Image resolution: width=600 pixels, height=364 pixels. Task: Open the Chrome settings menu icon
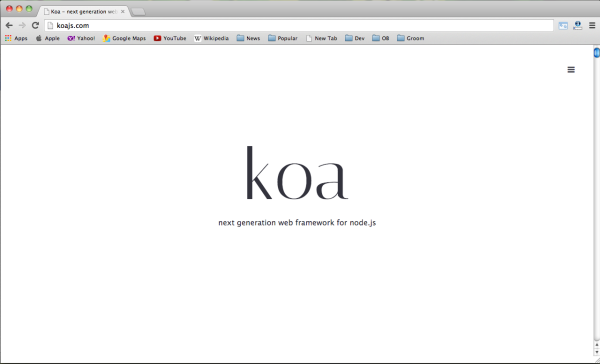(x=592, y=25)
